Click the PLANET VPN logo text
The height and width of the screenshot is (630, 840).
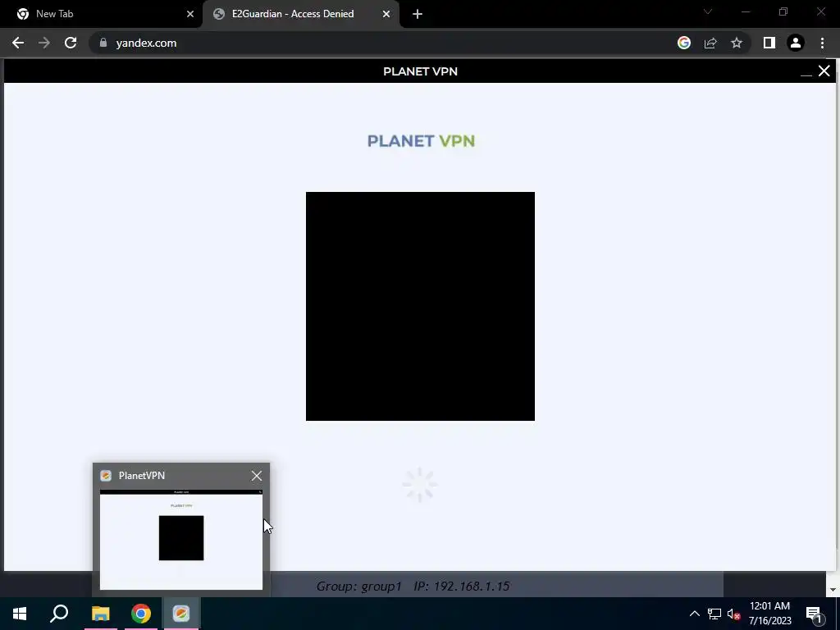click(x=421, y=141)
